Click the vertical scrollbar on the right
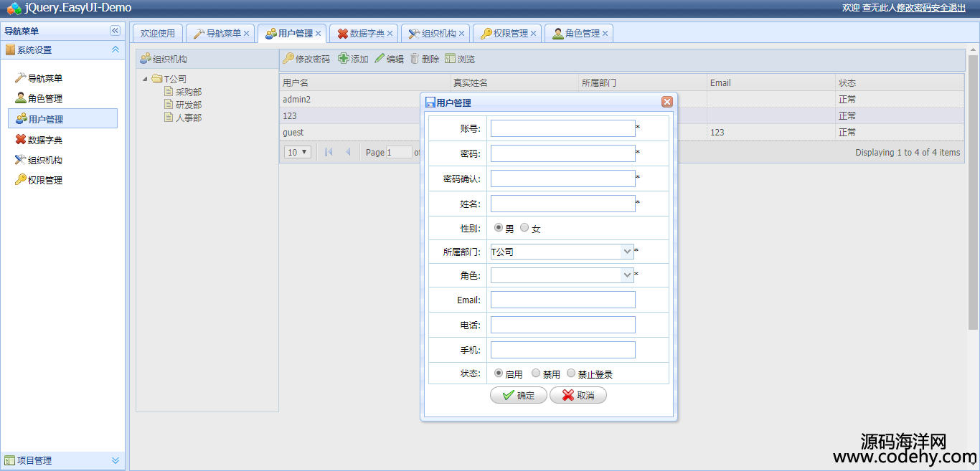The image size is (980, 471). pos(973,186)
